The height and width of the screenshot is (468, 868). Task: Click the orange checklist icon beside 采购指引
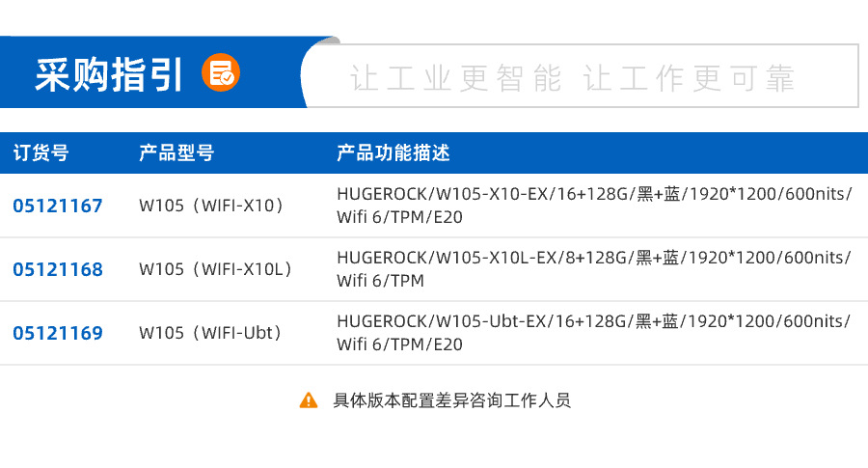(221, 72)
